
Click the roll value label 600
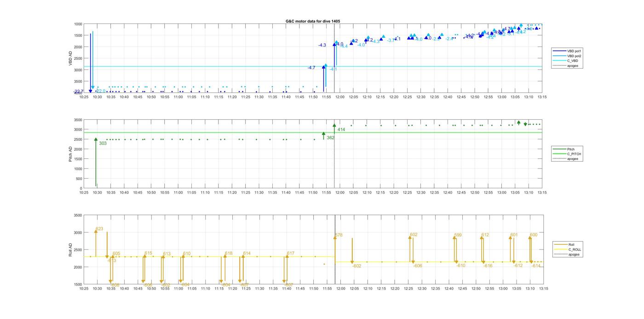click(534, 235)
